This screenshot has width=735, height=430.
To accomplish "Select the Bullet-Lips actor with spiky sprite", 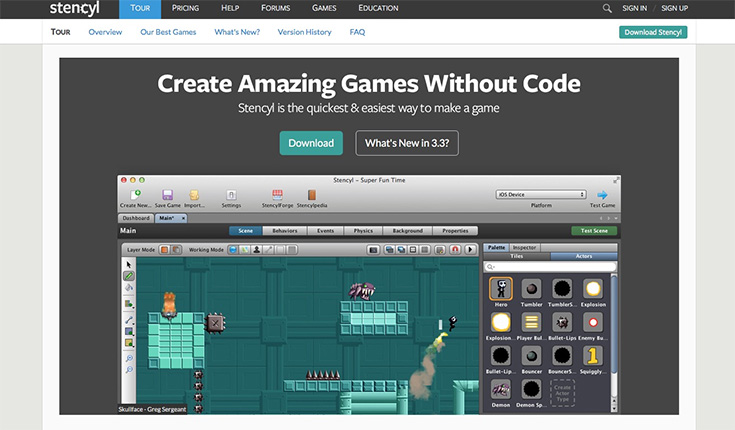I will [x=562, y=323].
